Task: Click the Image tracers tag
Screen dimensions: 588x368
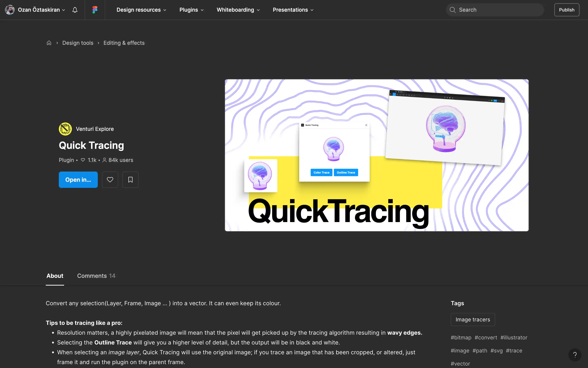Action: click(473, 319)
